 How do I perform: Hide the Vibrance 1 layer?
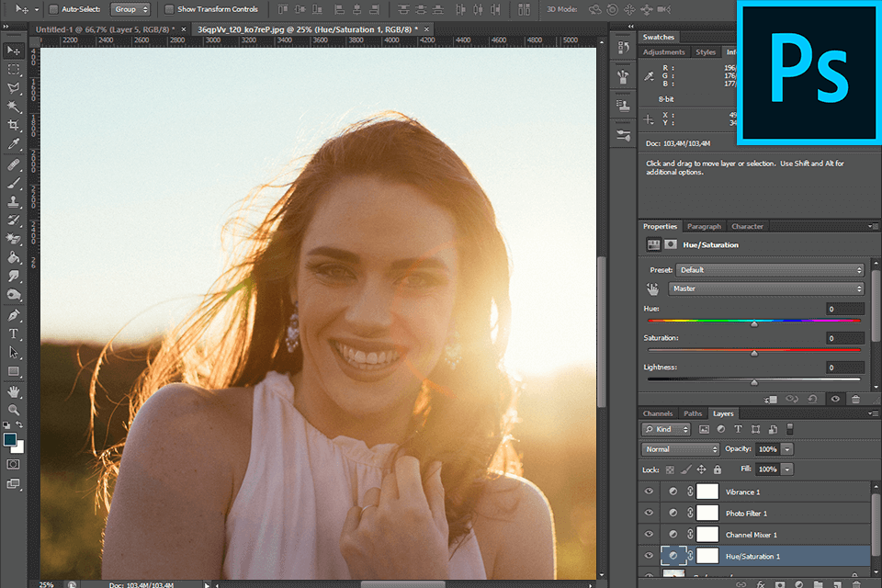point(650,492)
